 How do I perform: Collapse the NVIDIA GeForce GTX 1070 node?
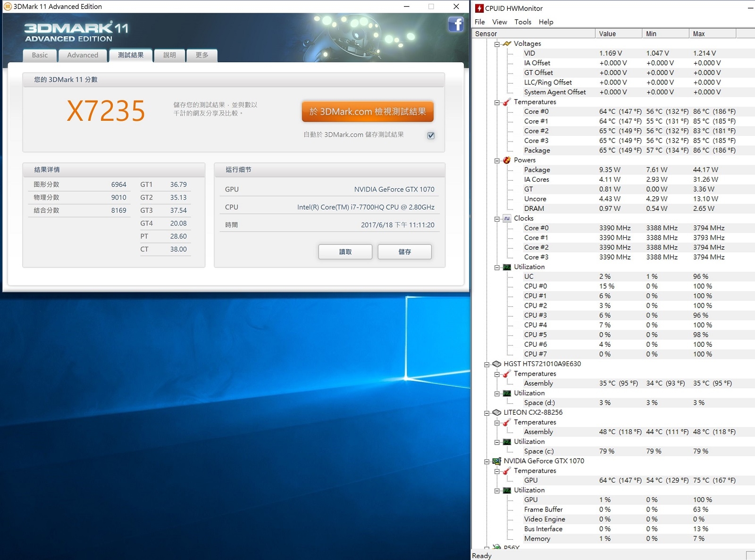pyautogui.click(x=487, y=461)
